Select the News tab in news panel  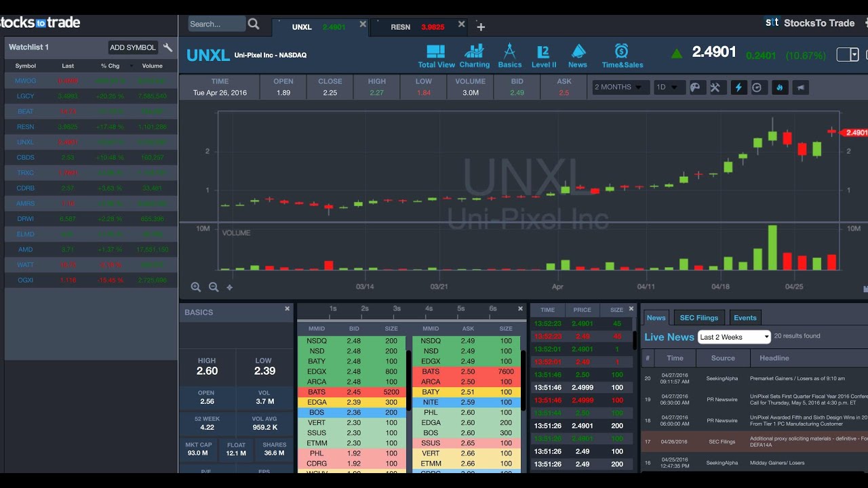point(656,318)
